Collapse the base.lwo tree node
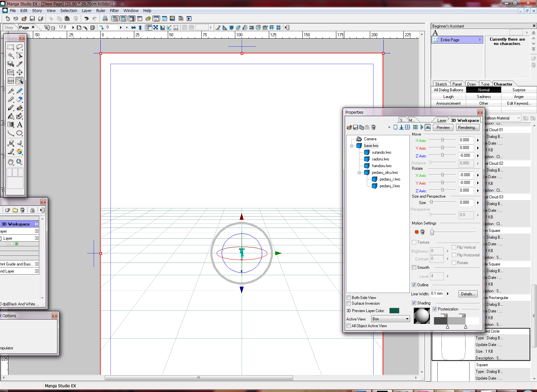The image size is (537, 392). (351, 146)
